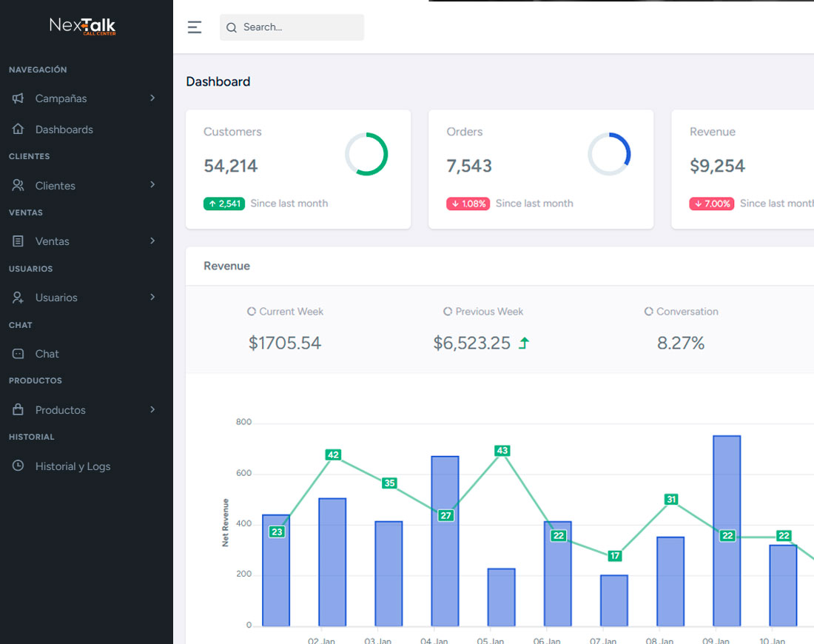Click the line point labeled 42

pos(333,455)
